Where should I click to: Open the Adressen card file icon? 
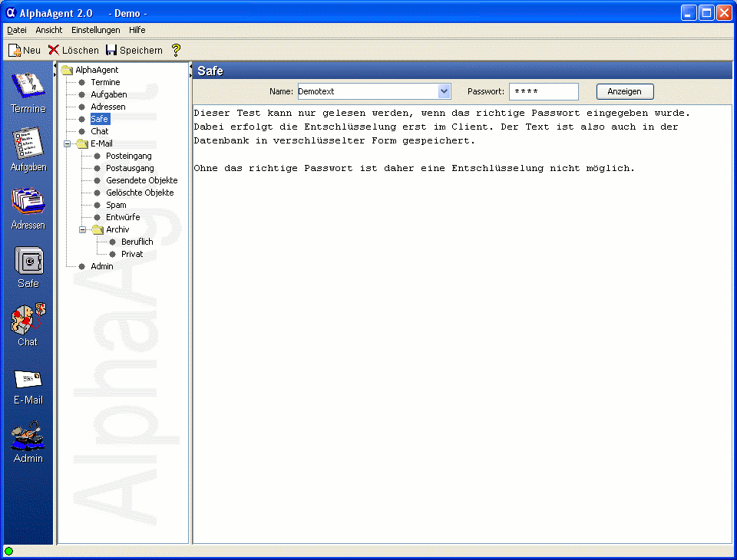coord(28,202)
